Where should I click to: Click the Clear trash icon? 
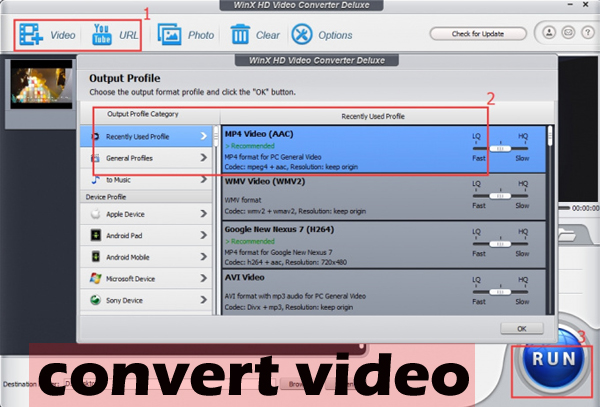240,34
